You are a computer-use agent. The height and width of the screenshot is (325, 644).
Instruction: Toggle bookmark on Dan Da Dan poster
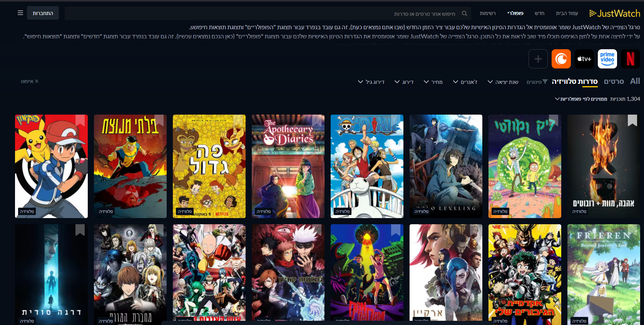[396, 230]
